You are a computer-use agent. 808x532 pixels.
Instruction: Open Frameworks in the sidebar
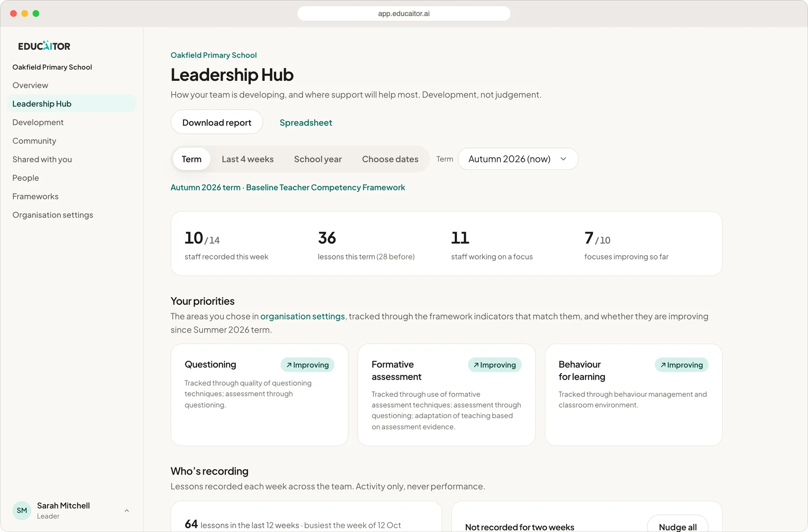71,196
